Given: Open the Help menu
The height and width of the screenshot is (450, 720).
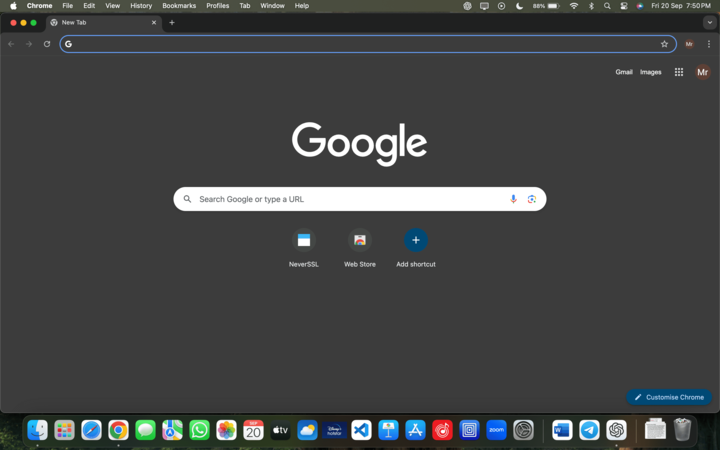Looking at the screenshot, I should pyautogui.click(x=302, y=6).
